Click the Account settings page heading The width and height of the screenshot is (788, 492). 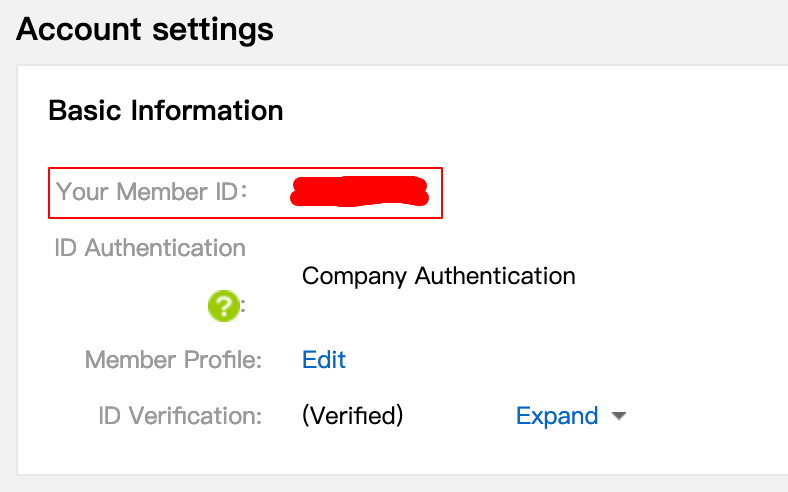point(145,29)
